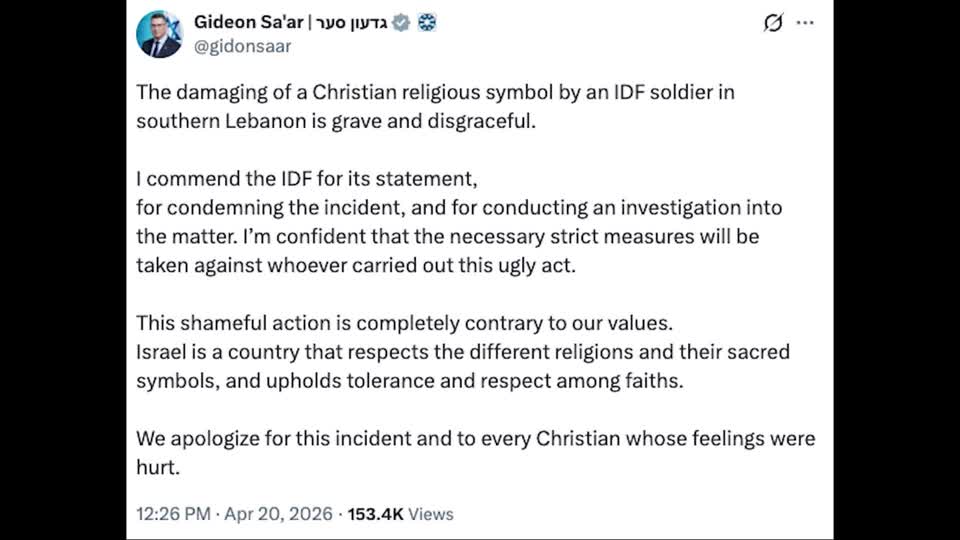Click the line "symbols, and upholds tolerance and respect"
960x540 pixels.
coord(410,381)
